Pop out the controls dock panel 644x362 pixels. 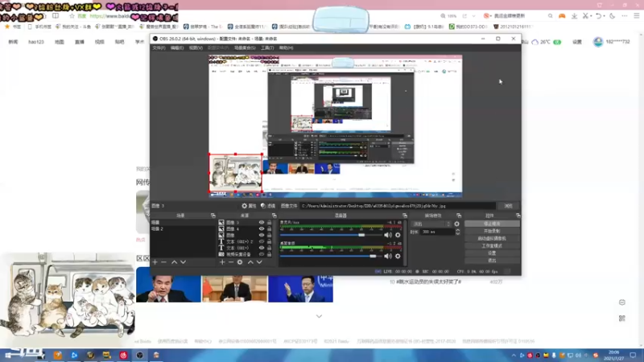pos(518,216)
